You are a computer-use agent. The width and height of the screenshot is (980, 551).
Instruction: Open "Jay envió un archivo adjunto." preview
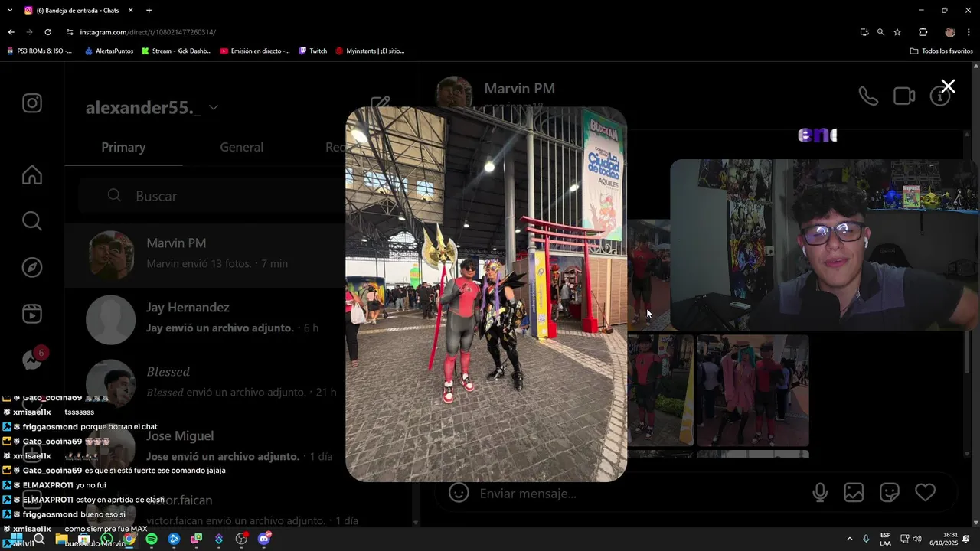pos(220,328)
